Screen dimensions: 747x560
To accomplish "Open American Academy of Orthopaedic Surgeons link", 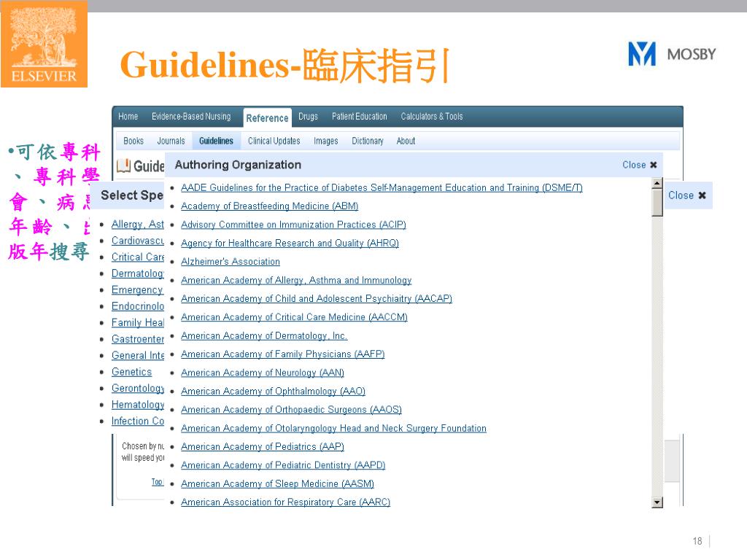I will (x=291, y=410).
